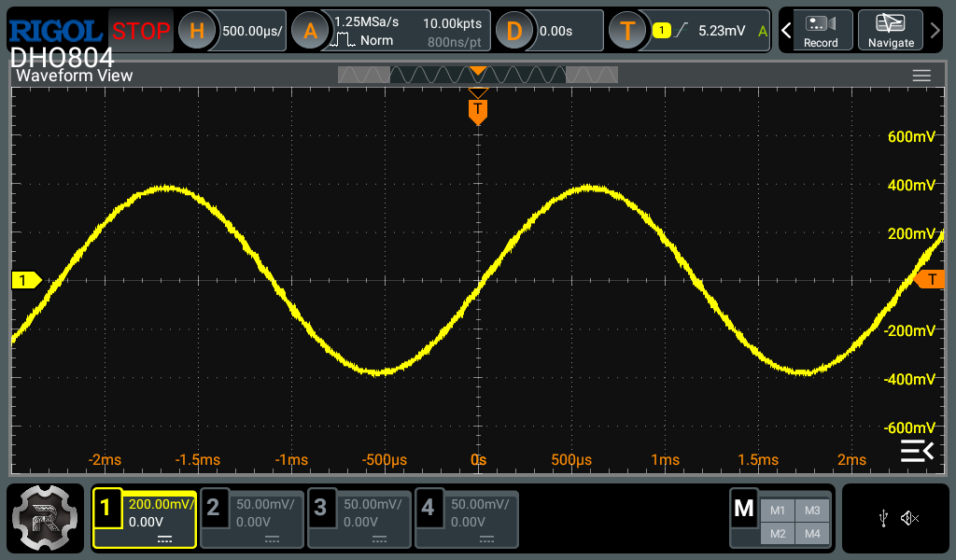Select the channel 1 ground level marker

tap(26, 280)
